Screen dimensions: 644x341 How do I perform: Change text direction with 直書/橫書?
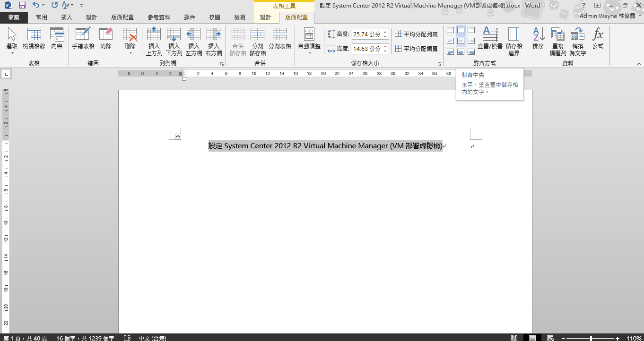pyautogui.click(x=490, y=38)
